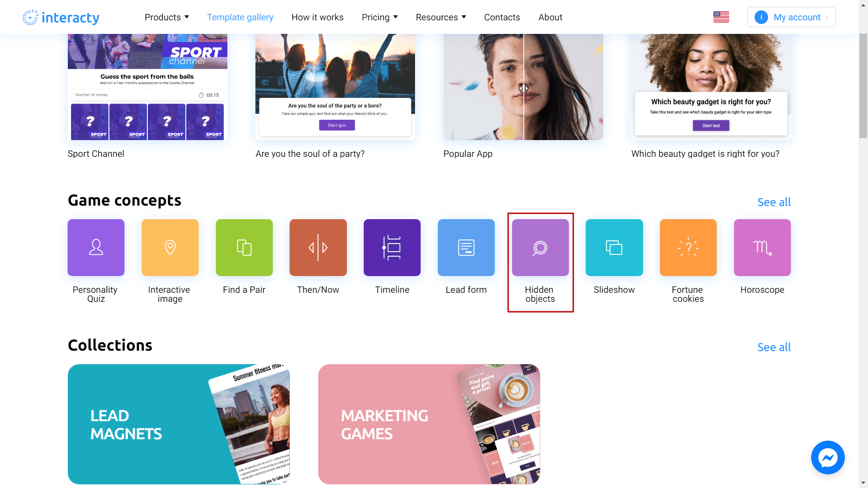868x488 pixels.
Task: Switch to US English language flag
Action: 722,17
